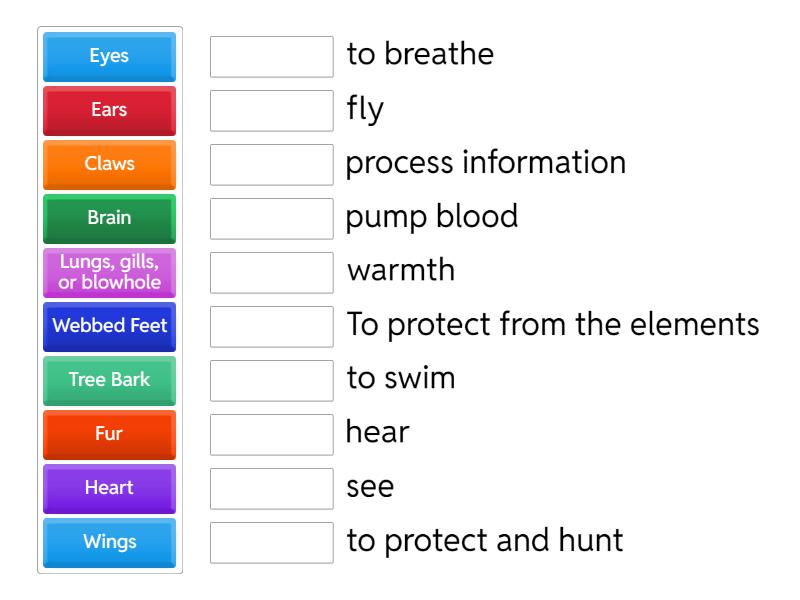Screen dimensions: 800x600
Task: Select the empty box next to 'fly'
Action: coord(271,111)
